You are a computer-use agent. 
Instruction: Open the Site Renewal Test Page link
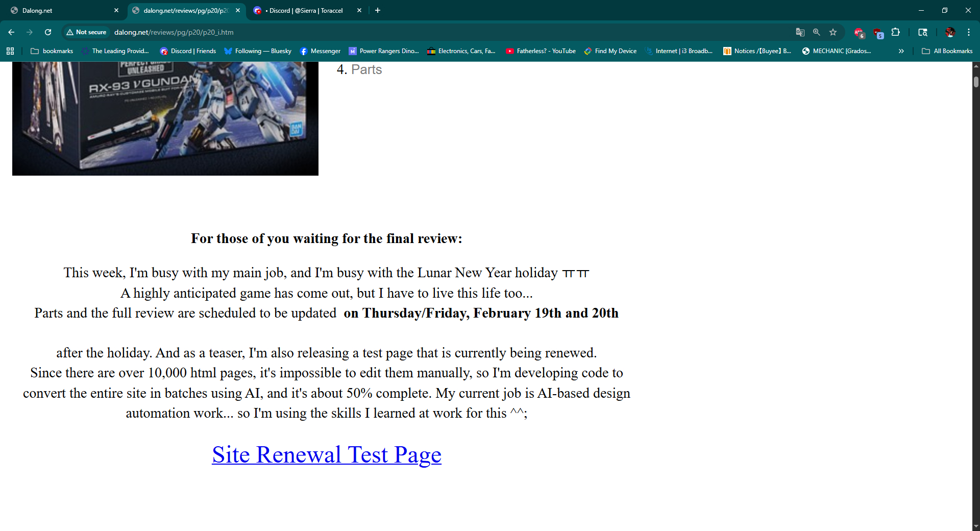327,454
